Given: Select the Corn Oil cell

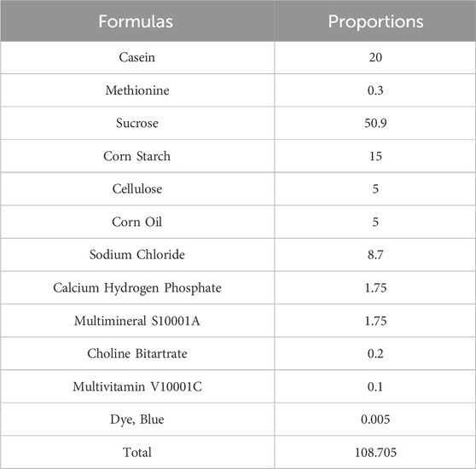Looking at the screenshot, I should (x=136, y=222).
